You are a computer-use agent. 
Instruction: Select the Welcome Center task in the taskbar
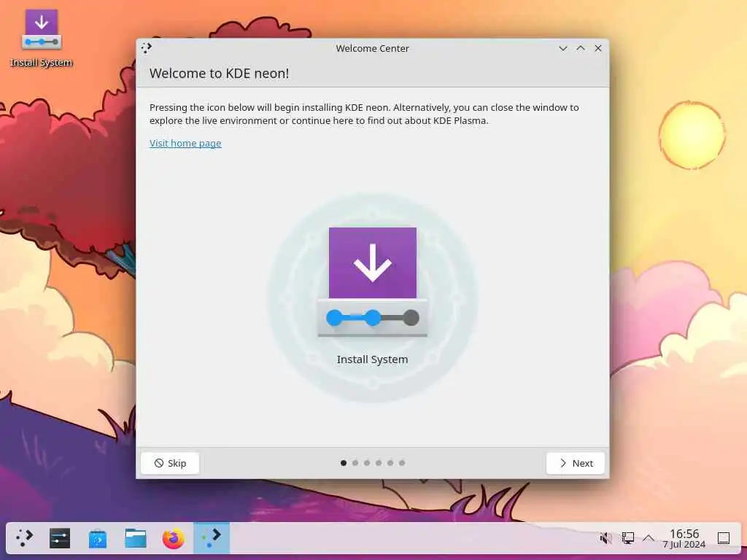[212, 538]
